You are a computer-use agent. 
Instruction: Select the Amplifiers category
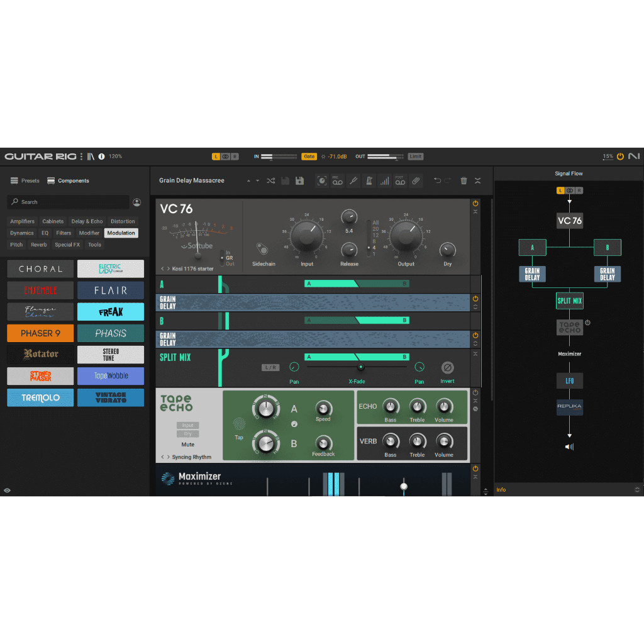click(x=22, y=221)
